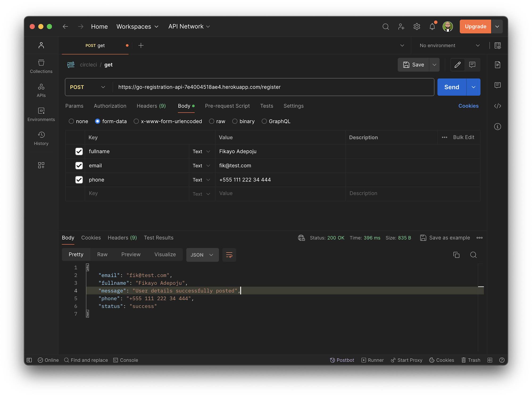Switch to the Tests tab
This screenshot has height=397, width=532.
[267, 106]
